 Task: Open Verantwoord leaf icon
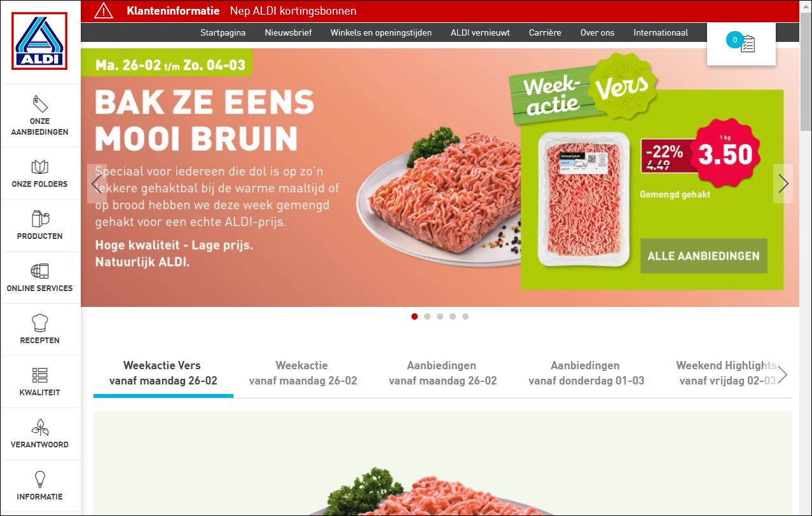40,427
